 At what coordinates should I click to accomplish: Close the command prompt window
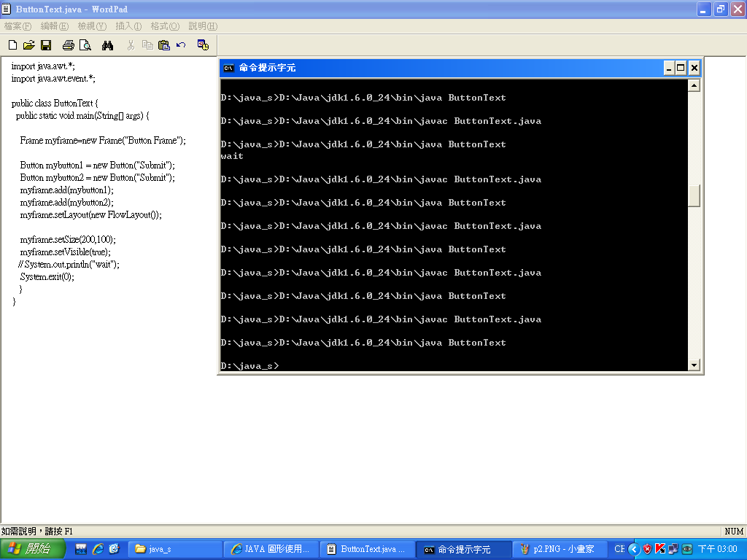pos(694,68)
